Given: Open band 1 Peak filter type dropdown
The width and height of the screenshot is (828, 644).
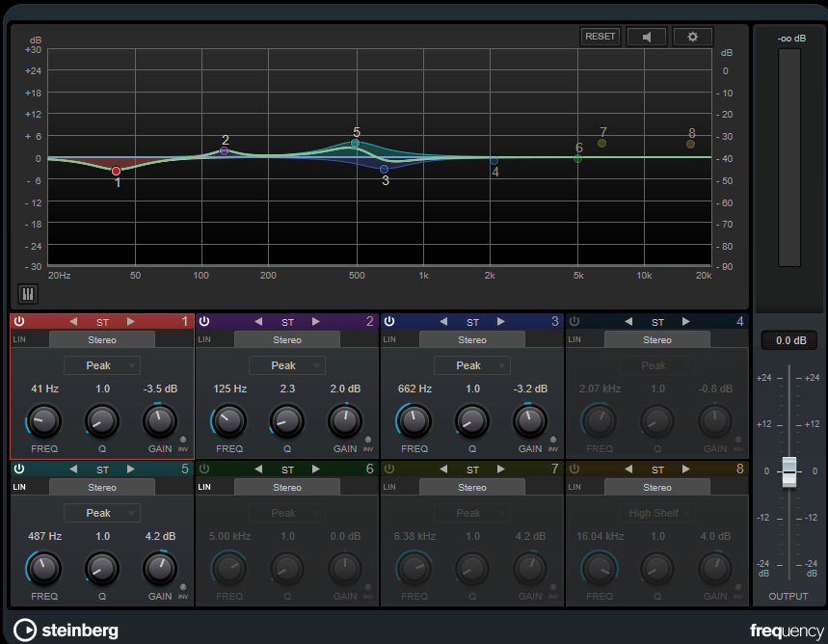Looking at the screenshot, I should tap(102, 365).
